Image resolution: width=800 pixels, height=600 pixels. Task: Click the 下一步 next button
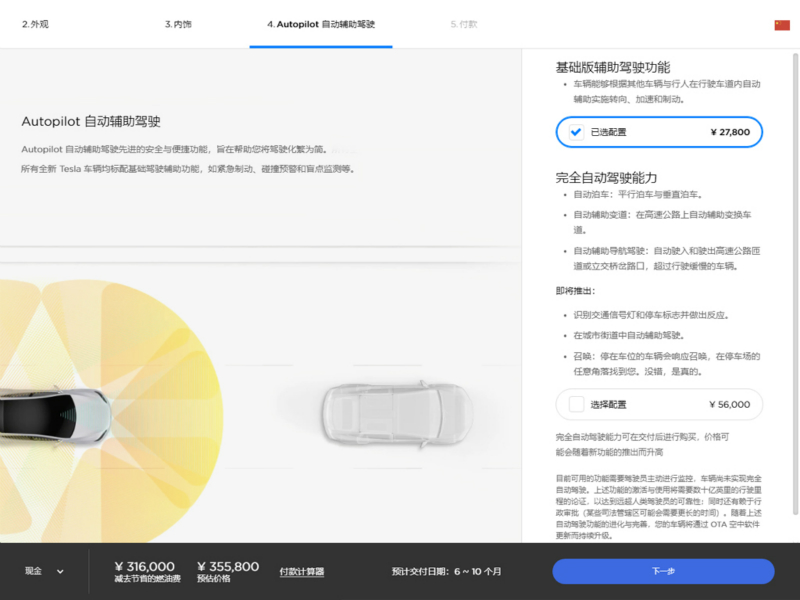click(663, 571)
